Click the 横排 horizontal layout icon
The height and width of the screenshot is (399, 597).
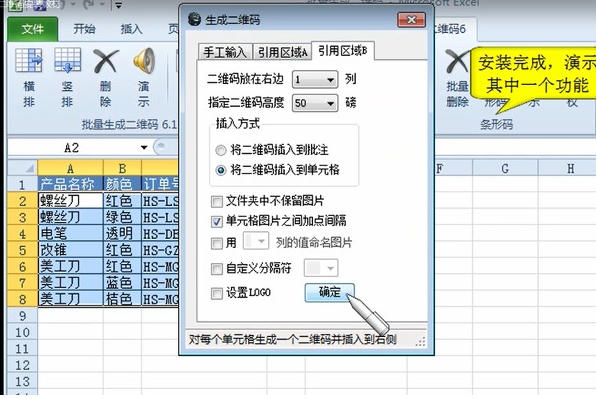[x=29, y=60]
